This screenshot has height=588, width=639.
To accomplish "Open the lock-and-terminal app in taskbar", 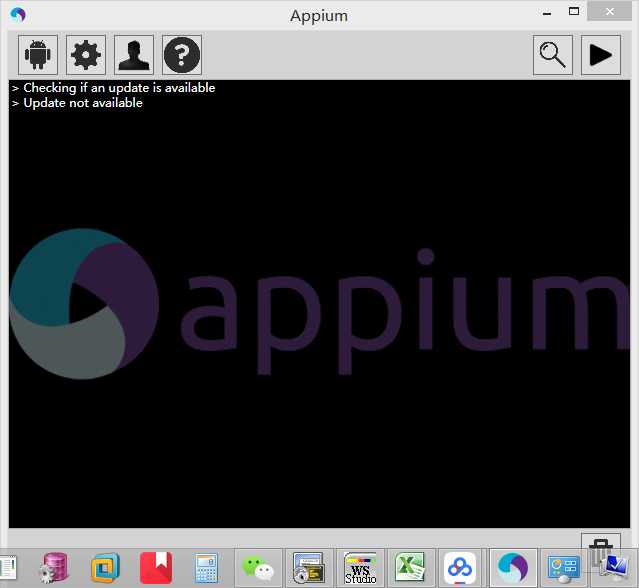I will (309, 568).
